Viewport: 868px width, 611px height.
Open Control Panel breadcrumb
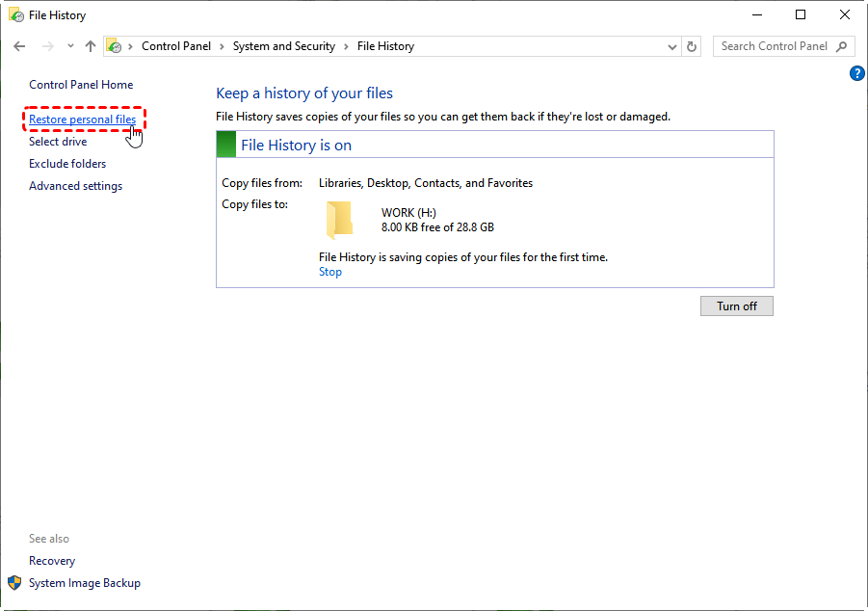click(x=176, y=46)
